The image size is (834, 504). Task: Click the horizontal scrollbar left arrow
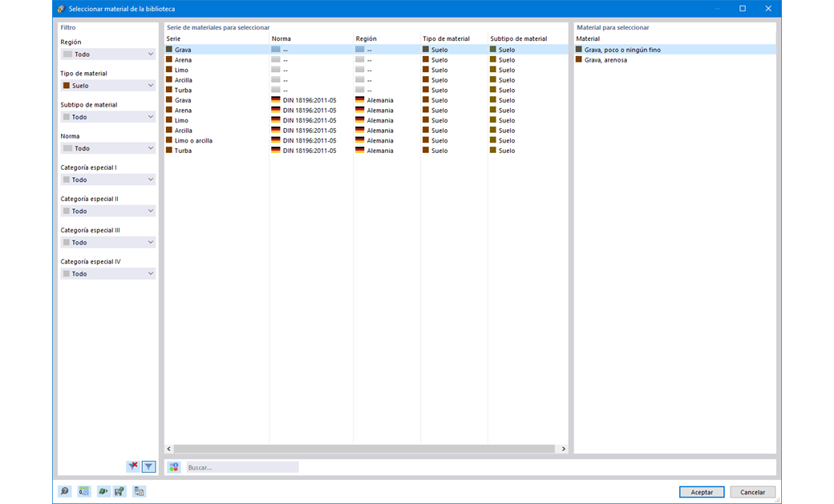tap(169, 449)
